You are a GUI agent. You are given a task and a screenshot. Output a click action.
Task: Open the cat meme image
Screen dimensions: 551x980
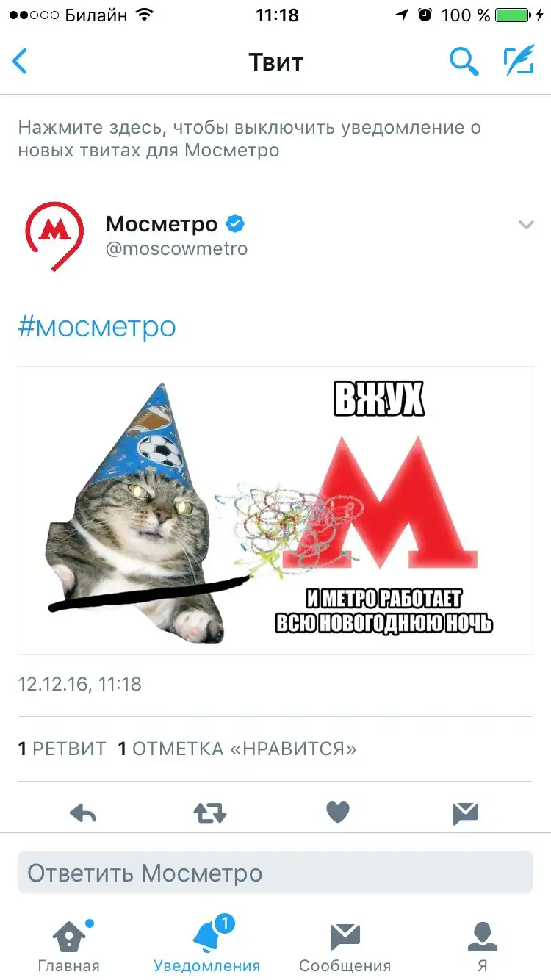point(275,510)
